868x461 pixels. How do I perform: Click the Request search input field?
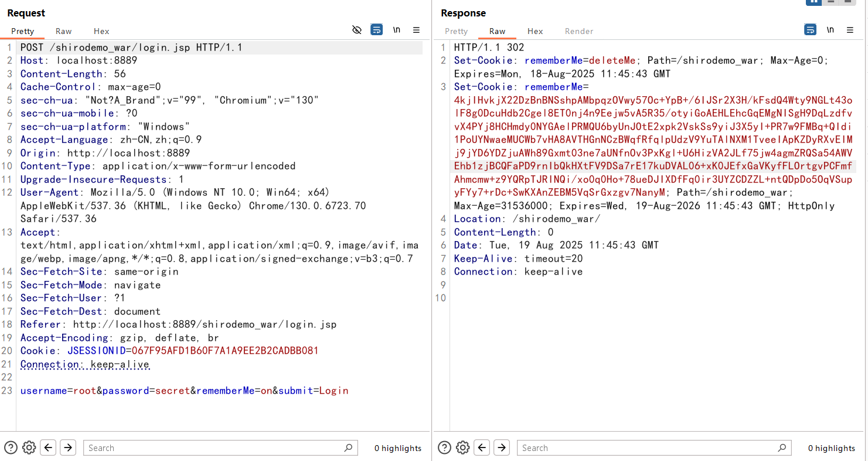[214, 448]
